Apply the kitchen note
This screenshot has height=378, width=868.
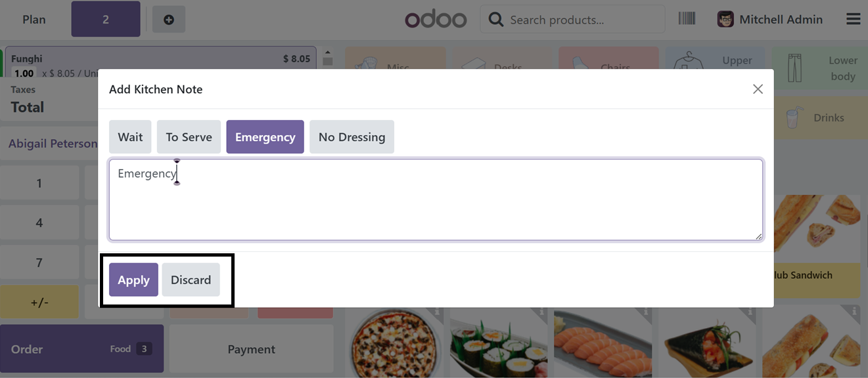[x=133, y=280]
